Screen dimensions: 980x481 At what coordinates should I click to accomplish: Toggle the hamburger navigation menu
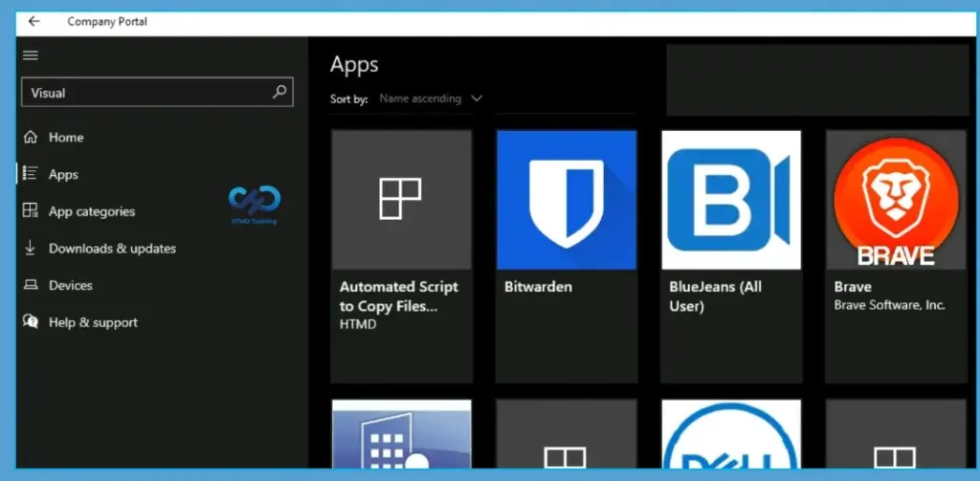pos(30,55)
